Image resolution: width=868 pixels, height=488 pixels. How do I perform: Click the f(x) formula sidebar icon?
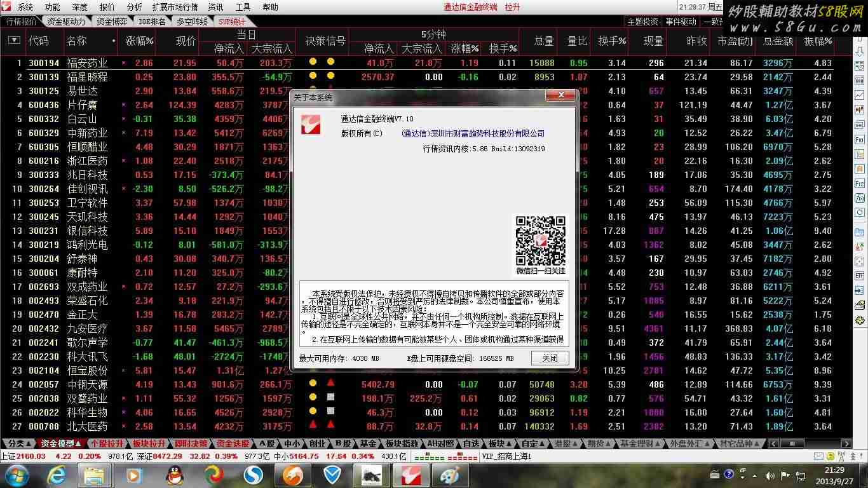pos(859,198)
